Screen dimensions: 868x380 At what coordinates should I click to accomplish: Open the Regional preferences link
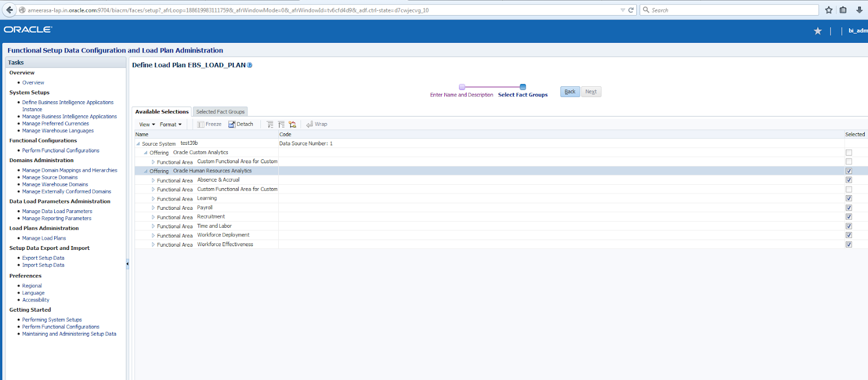click(32, 286)
